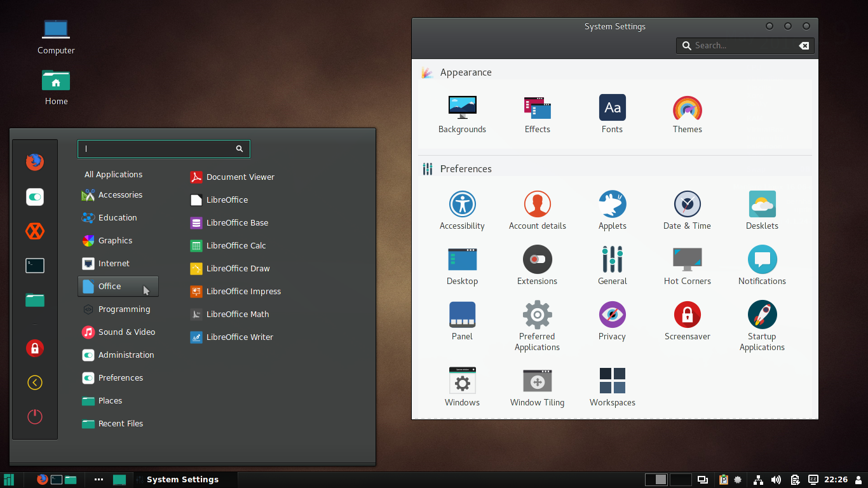
Task: Open Places category
Action: (x=118, y=401)
